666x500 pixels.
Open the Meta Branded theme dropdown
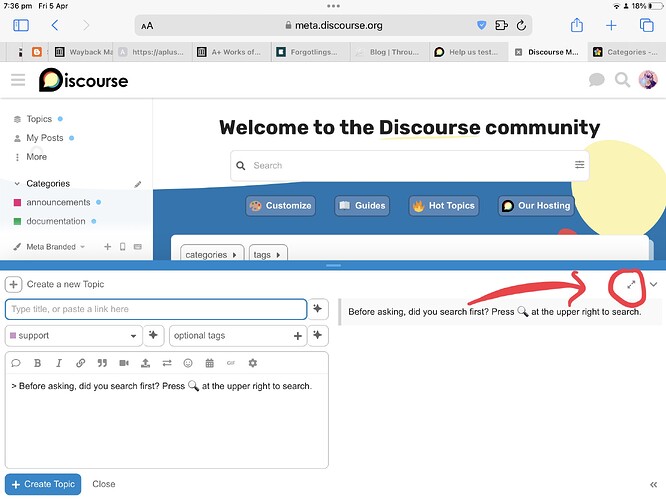pos(49,247)
